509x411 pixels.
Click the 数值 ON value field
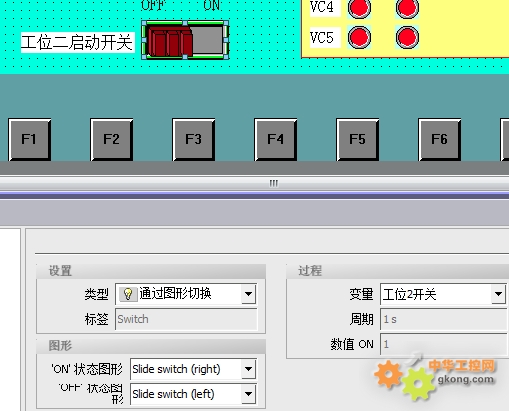click(444, 344)
